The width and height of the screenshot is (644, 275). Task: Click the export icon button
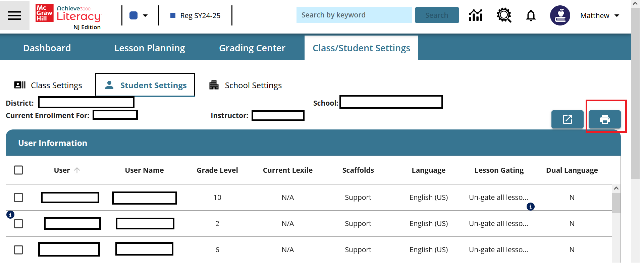(567, 119)
